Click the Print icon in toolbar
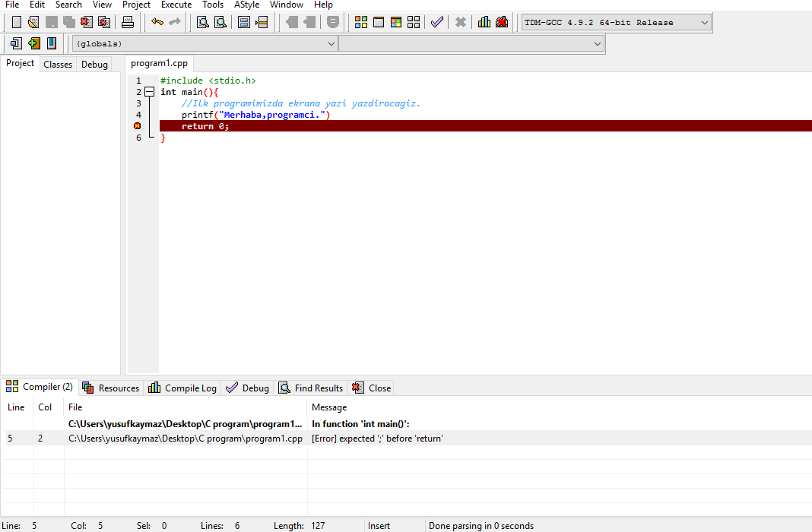 click(x=128, y=22)
